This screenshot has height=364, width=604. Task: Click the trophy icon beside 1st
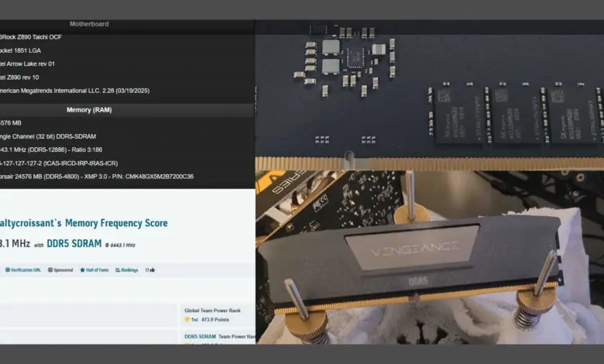187,320
